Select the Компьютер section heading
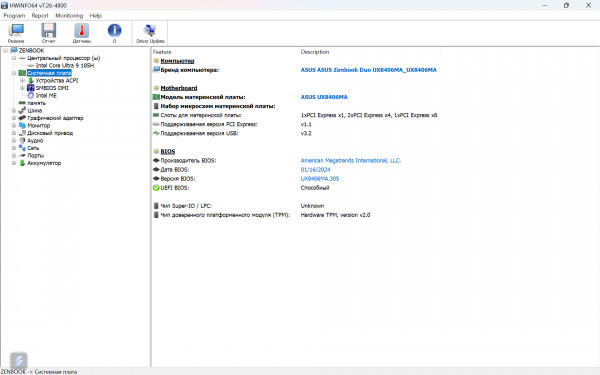The height and width of the screenshot is (375, 600). pos(177,61)
